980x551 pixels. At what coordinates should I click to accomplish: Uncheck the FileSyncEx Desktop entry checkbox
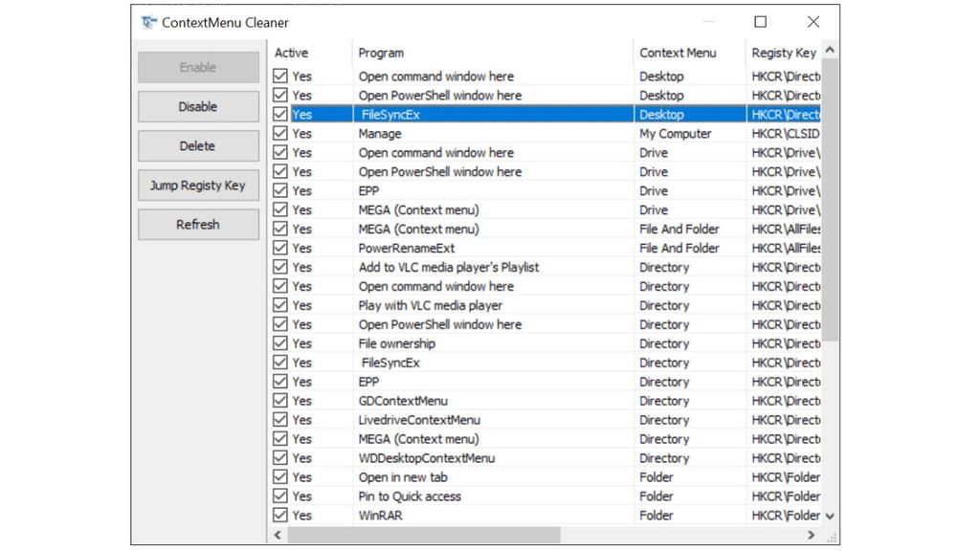click(278, 114)
